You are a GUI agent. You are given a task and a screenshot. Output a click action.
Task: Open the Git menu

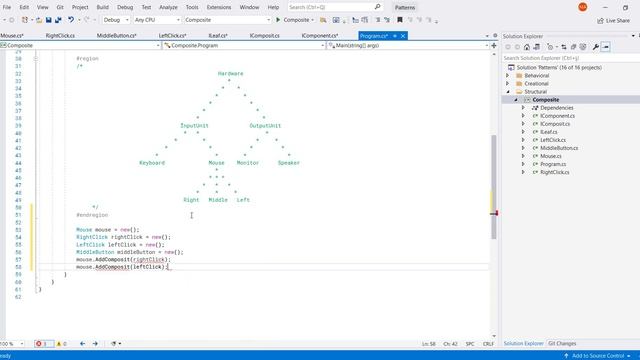[x=60, y=7]
